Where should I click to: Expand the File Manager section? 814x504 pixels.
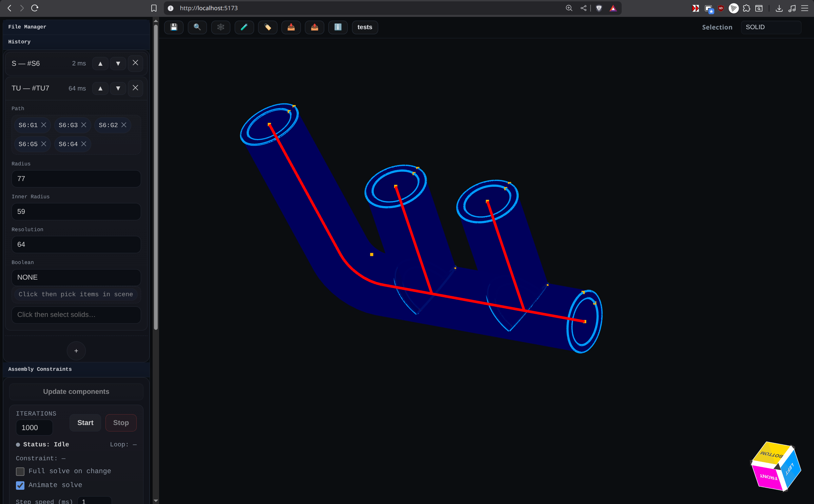[27, 27]
